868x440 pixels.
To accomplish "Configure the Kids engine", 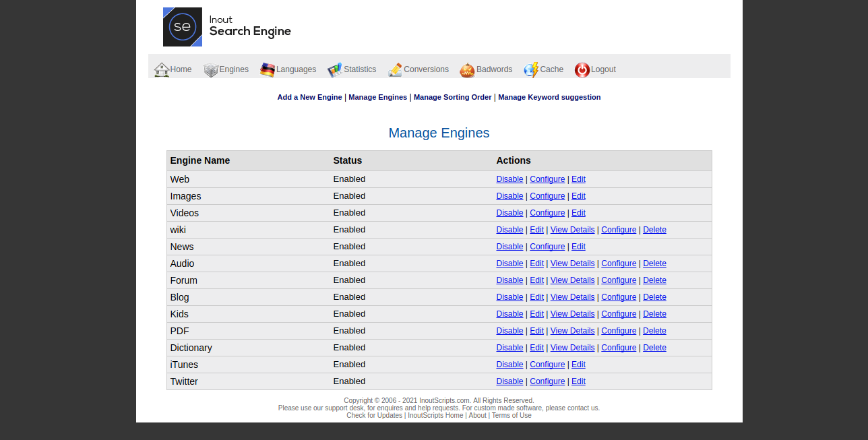I will pos(619,314).
